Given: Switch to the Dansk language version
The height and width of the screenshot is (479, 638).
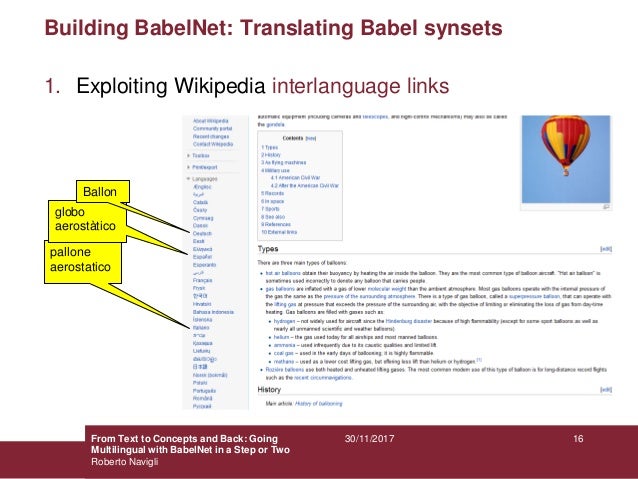Looking at the screenshot, I should click(200, 225).
